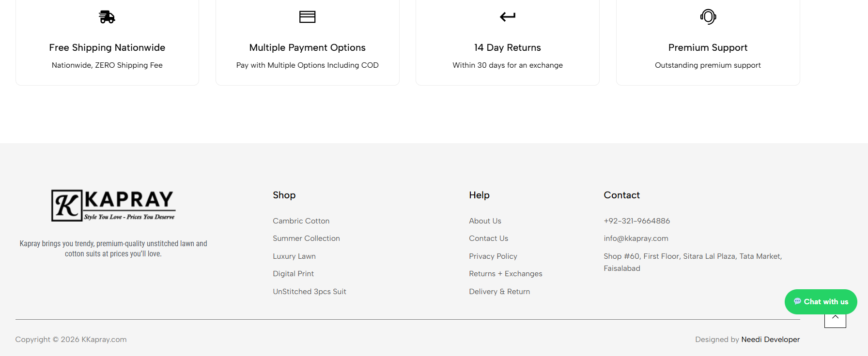Viewport: 868px width, 356px height.
Task: Open Delivery & Return information
Action: (499, 292)
